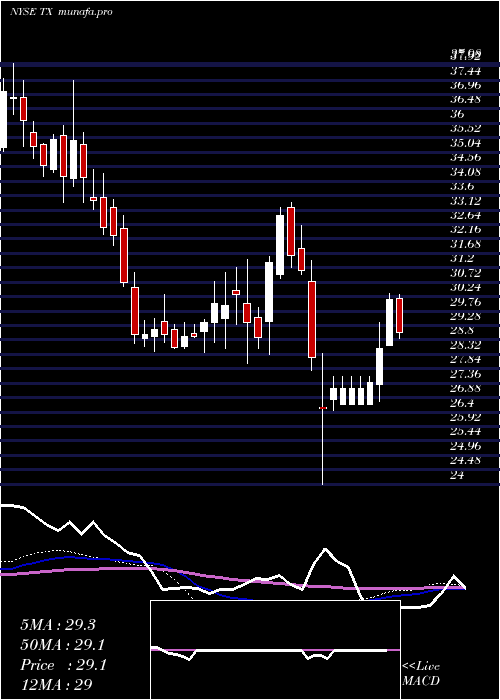The height and width of the screenshot is (700, 500).
Task: Click the 24.48 price axis label
Action: (x=465, y=461)
